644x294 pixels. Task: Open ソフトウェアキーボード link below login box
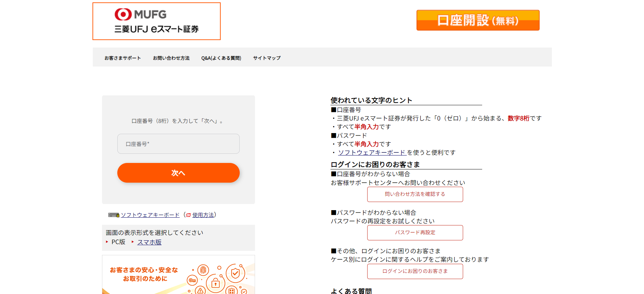pyautogui.click(x=150, y=215)
